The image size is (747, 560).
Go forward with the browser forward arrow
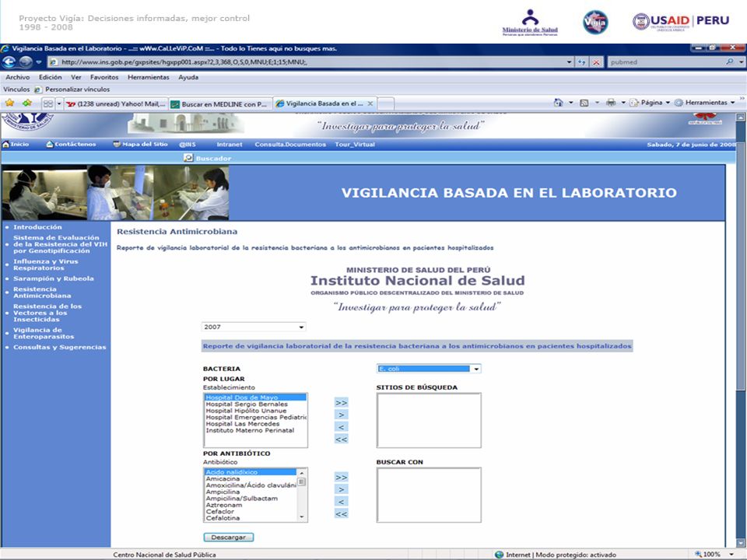(x=26, y=62)
